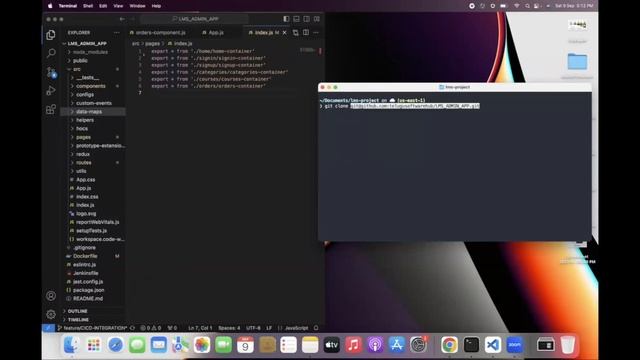Open the Explorer view in activity bar
This screenshot has height=360, width=640.
click(x=51, y=35)
